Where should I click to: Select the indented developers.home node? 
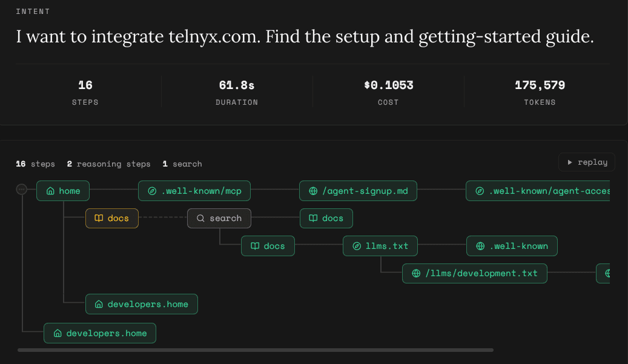(x=141, y=304)
